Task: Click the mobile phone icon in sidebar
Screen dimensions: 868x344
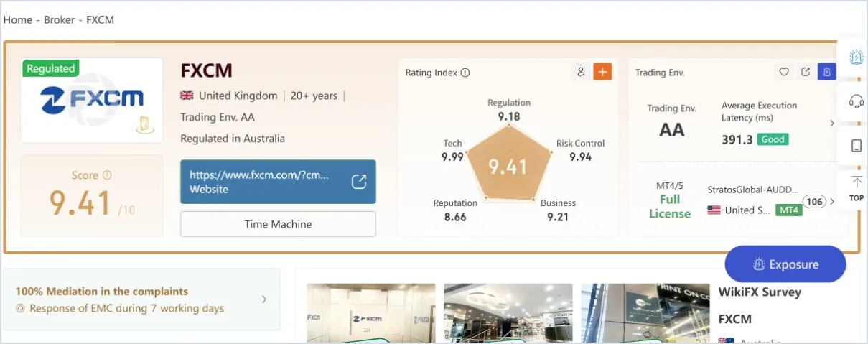Action: (856, 146)
